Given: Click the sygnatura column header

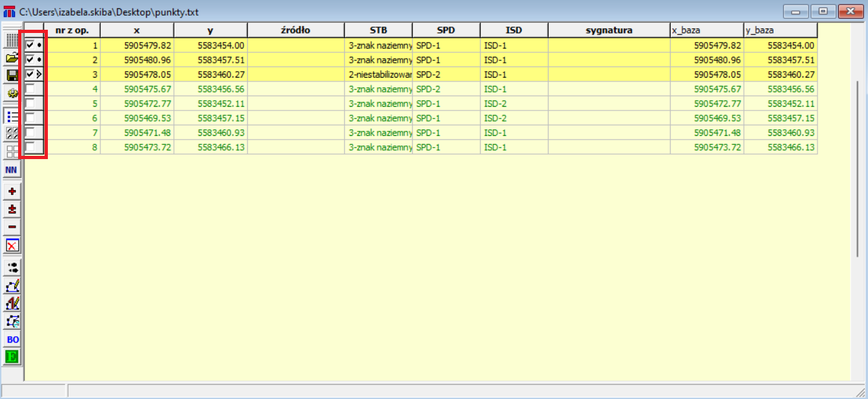Looking at the screenshot, I should coord(609,30).
